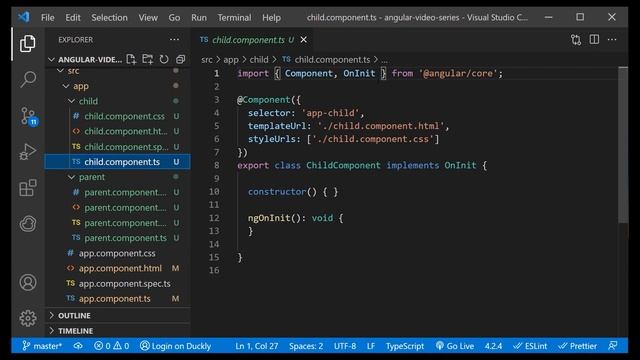Collapse the parent folder
Image resolution: width=640 pixels, height=360 pixels.
92,177
